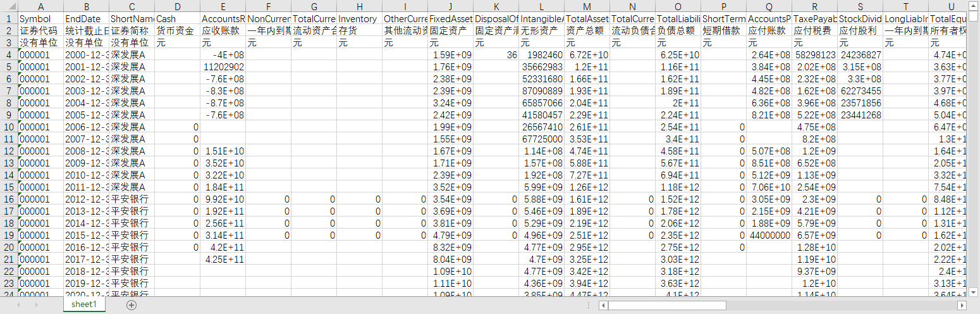Click the horizontal scrollbar left arrow
The image size is (980, 314).
[603, 305]
